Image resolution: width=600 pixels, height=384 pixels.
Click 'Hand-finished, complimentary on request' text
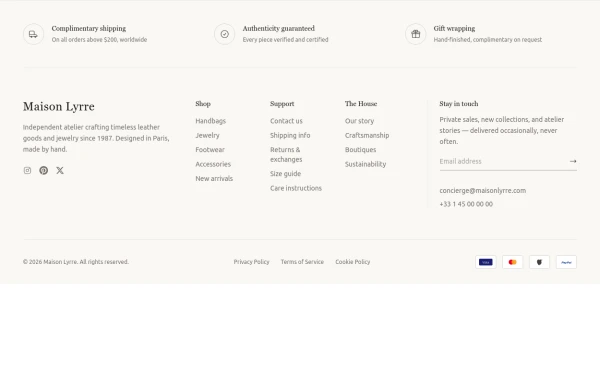click(x=488, y=40)
